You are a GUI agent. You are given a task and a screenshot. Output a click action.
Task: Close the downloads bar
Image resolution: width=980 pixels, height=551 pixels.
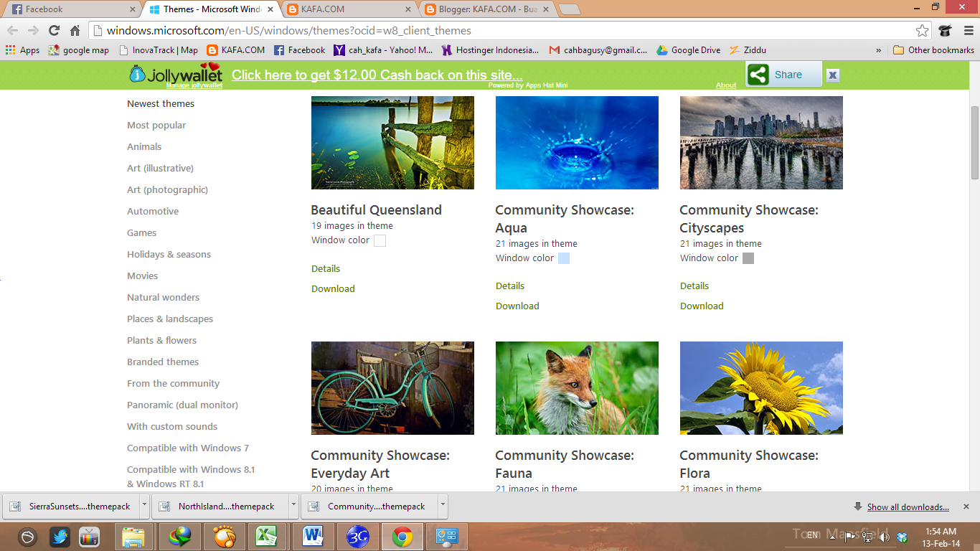tap(966, 507)
